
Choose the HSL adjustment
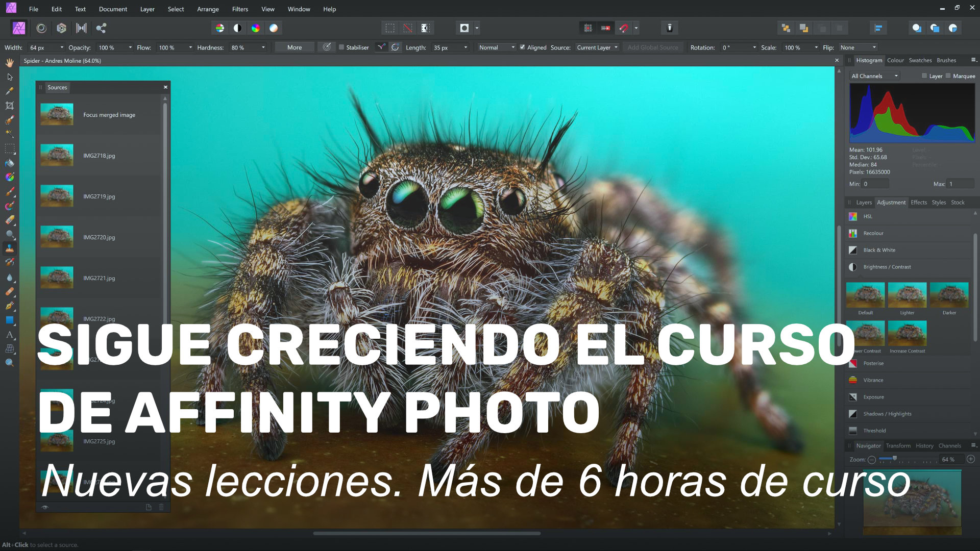(909, 216)
